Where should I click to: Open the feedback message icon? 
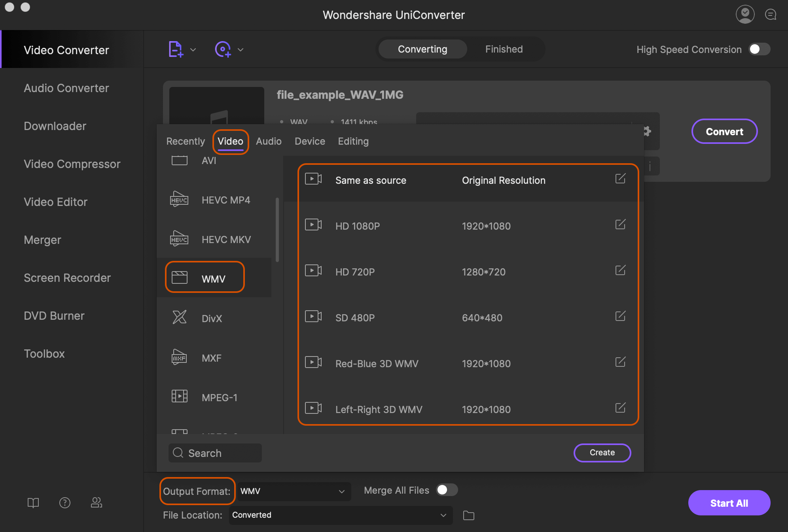pyautogui.click(x=771, y=15)
